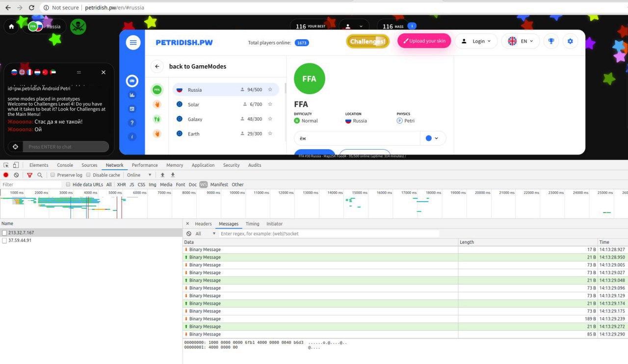The width and height of the screenshot is (628, 364).
Task: Click the gamepad icon in blue sidebar
Action: tap(132, 81)
